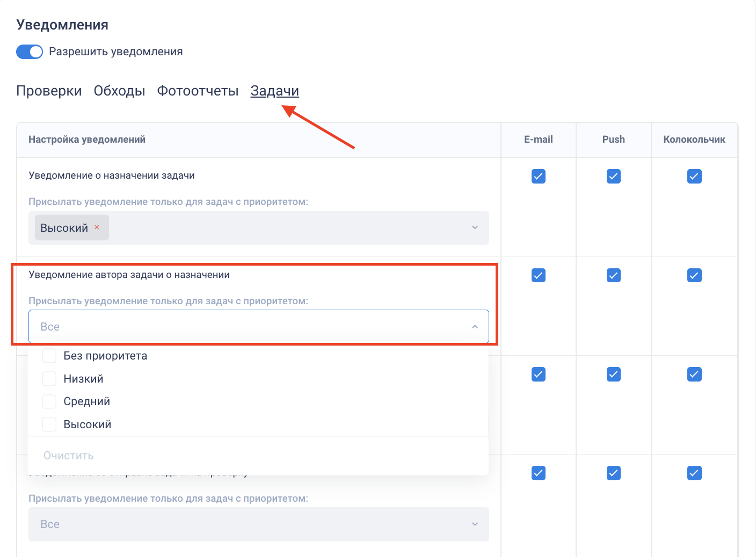
Task: Uncheck Push for task assignment notification
Action: pyautogui.click(x=613, y=177)
